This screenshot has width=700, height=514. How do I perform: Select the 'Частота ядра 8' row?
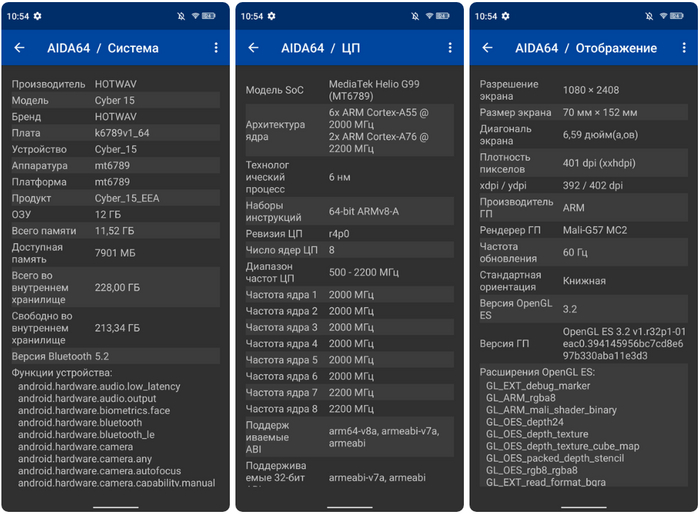pos(350,409)
